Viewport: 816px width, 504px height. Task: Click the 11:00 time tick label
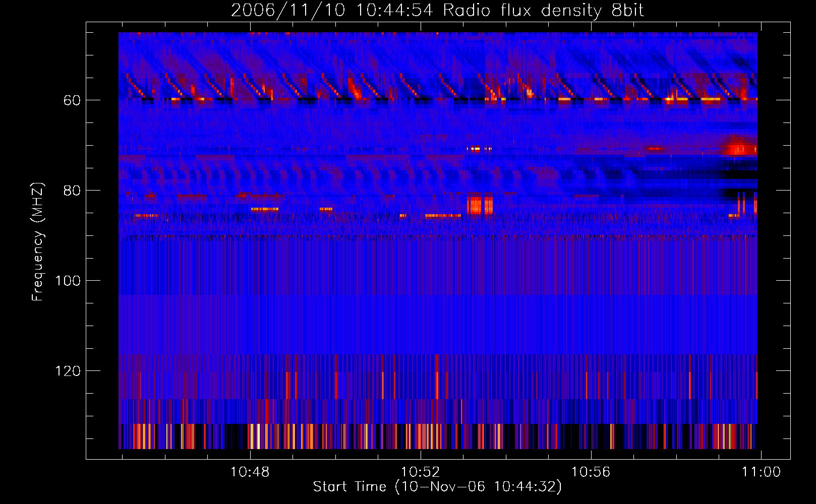(761, 472)
